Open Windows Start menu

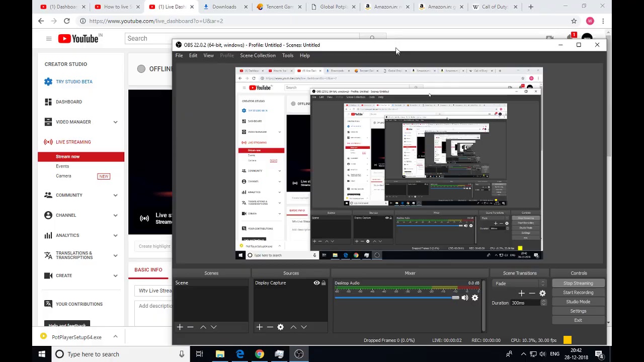[42, 354]
